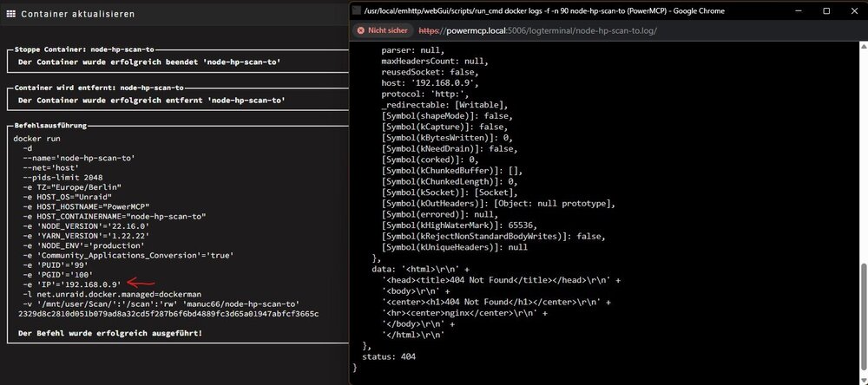Click the 'Container aktualisieren' heading
The width and height of the screenshot is (868, 385).
pos(77,14)
